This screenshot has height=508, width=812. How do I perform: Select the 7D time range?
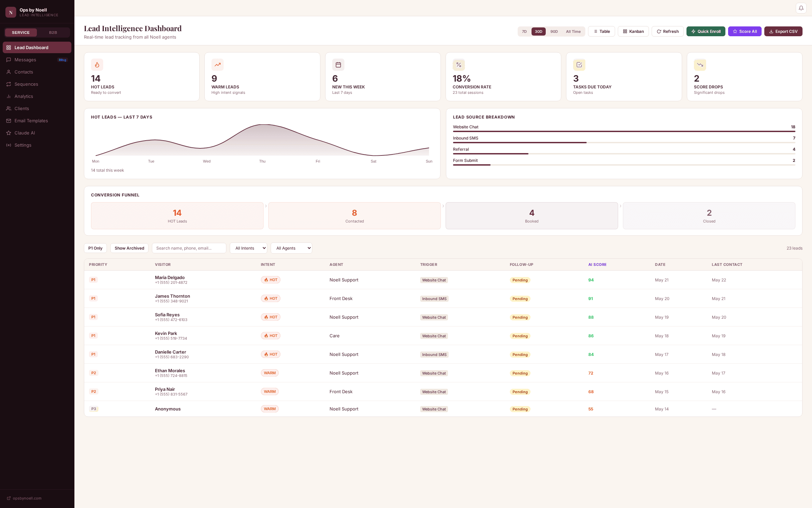[x=524, y=31]
